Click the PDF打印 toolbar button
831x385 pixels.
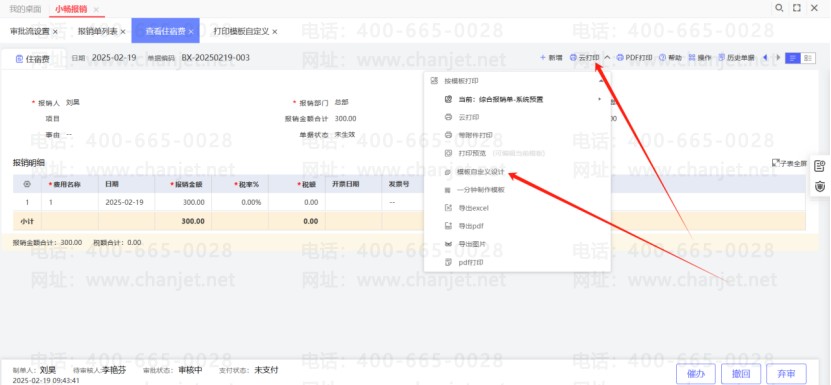click(634, 58)
